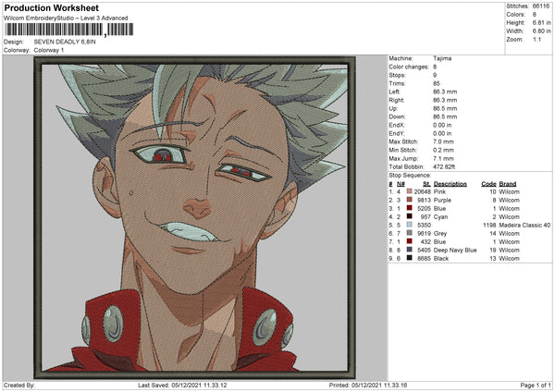
Task: Click the 'Brand' column header
Action: [x=508, y=184]
